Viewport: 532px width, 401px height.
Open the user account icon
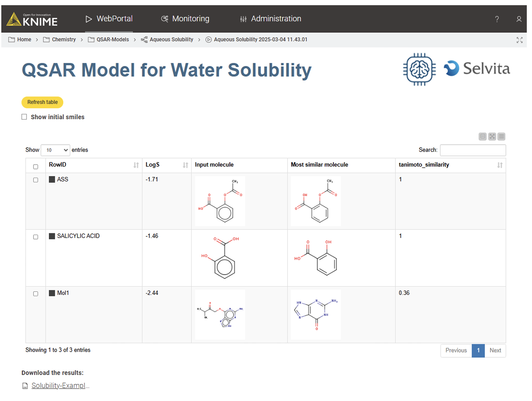tap(519, 19)
